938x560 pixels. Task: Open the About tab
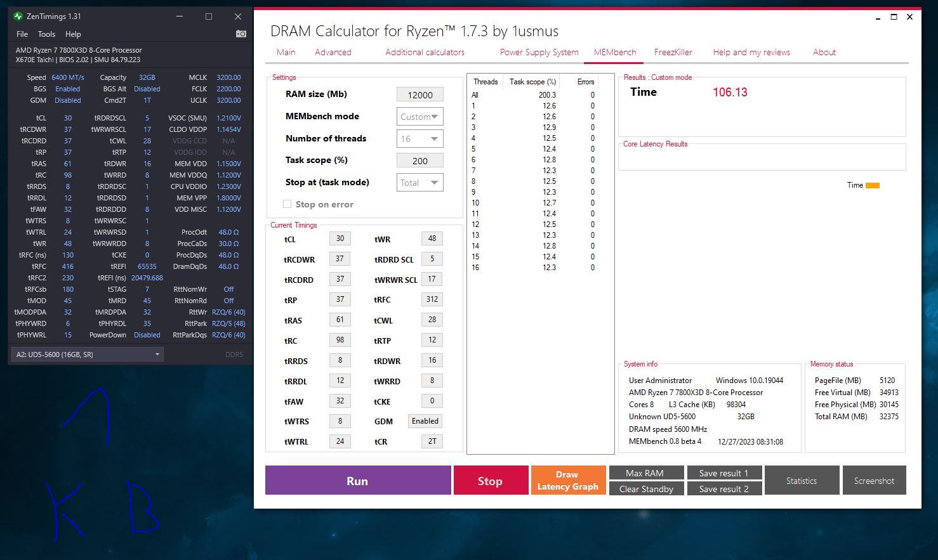(824, 52)
